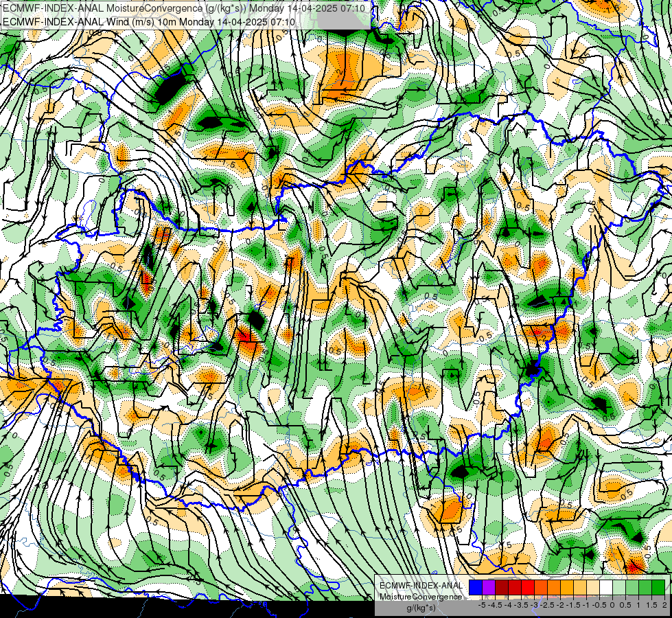Click the -4.5 tick label in legend
This screenshot has height=618, width=672.
(495, 605)
